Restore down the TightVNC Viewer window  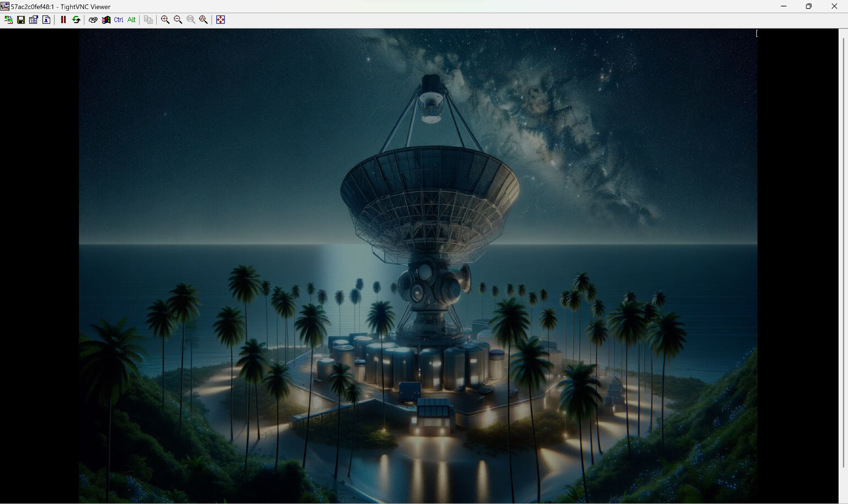(809, 6)
